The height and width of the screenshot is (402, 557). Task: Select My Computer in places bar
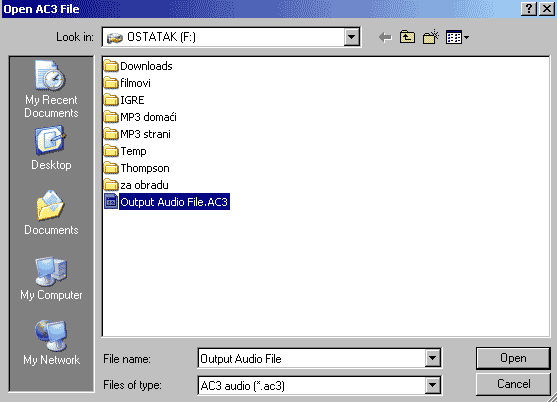coord(51,278)
